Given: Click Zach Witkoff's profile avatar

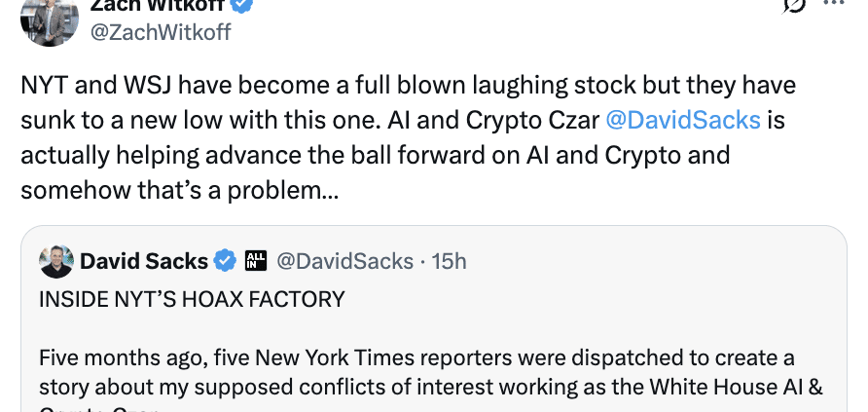Looking at the screenshot, I should (49, 19).
